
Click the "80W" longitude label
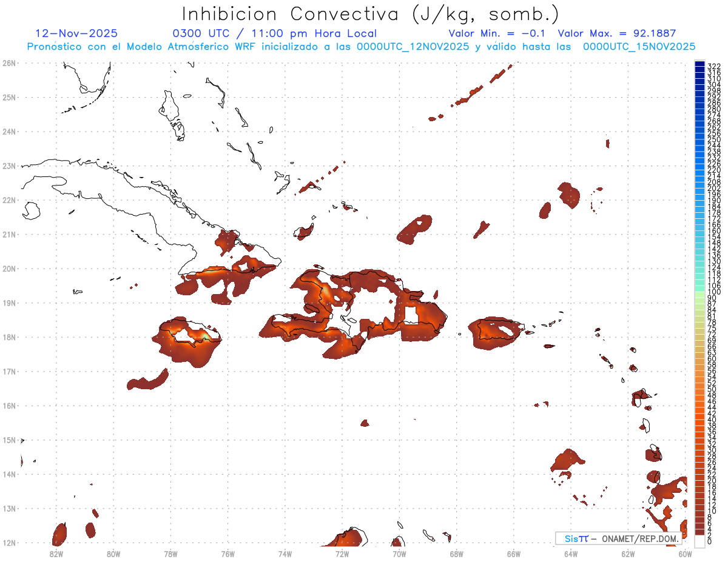(x=113, y=554)
